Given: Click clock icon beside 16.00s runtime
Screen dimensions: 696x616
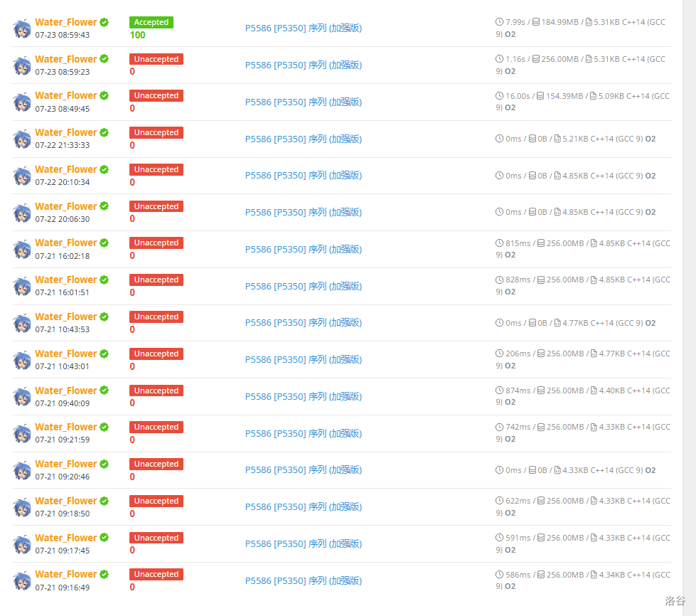Looking at the screenshot, I should (499, 96).
